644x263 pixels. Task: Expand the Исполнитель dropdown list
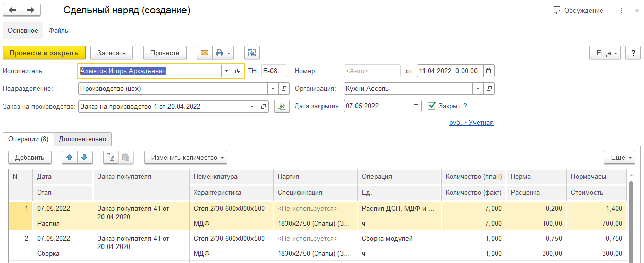point(226,71)
